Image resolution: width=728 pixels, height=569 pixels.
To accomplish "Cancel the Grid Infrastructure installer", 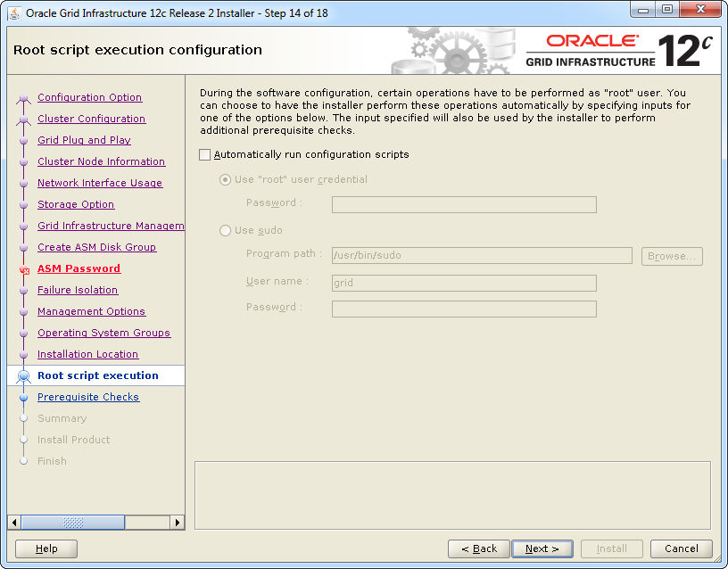I will 681,548.
